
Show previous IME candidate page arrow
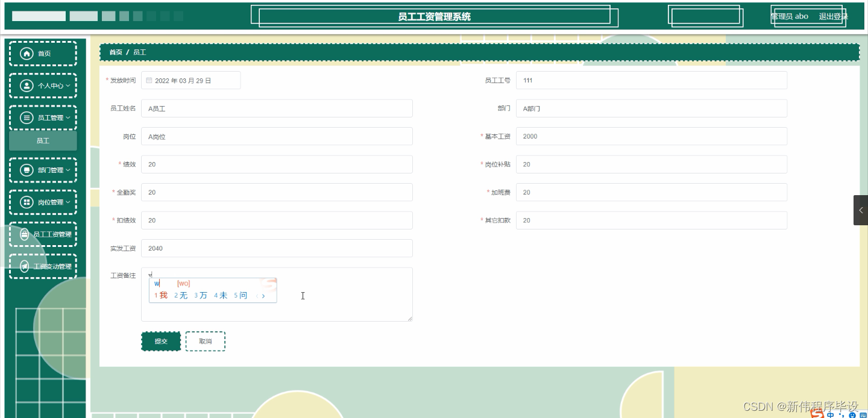(x=257, y=296)
